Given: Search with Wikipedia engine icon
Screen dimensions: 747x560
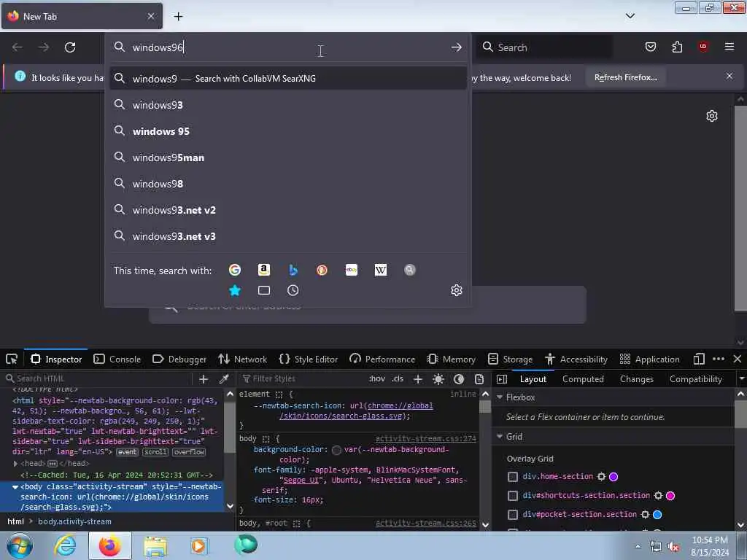Looking at the screenshot, I should pyautogui.click(x=381, y=270).
